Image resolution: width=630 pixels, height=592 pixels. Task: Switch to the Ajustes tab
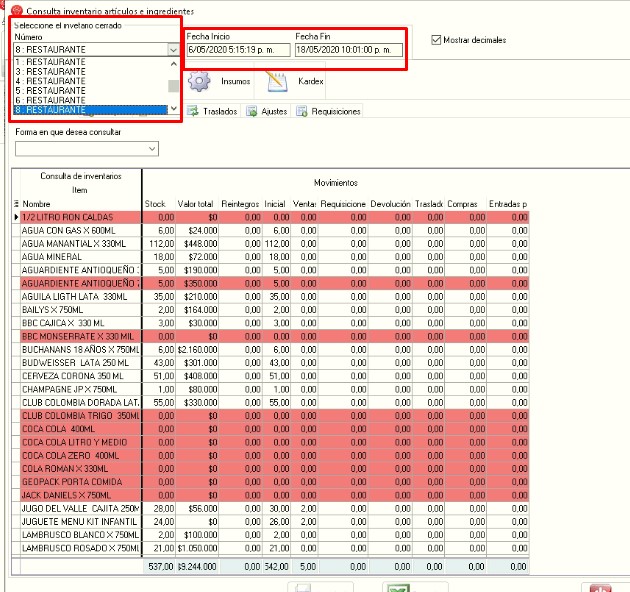click(272, 111)
